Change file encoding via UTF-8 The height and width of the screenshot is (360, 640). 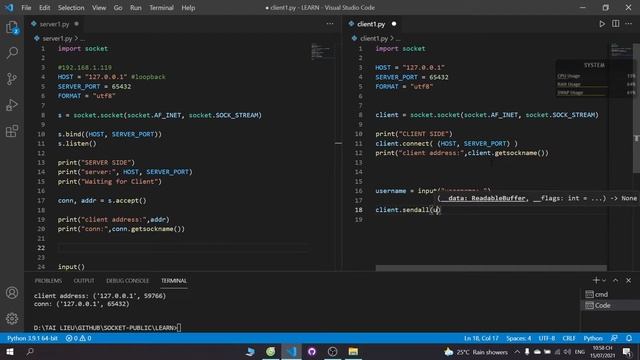pos(547,338)
